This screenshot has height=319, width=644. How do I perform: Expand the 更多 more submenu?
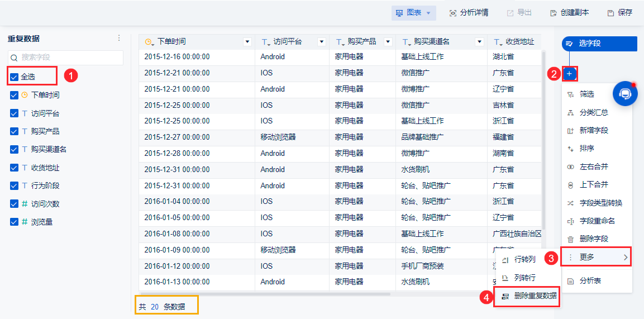pos(597,258)
